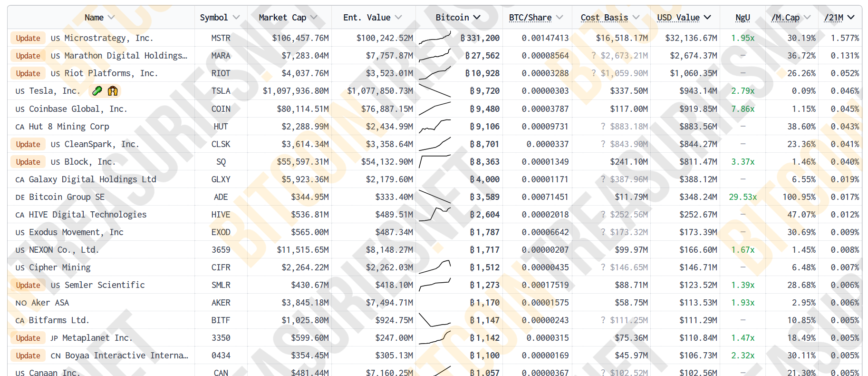
Task: Open the Tesla, Inc. company link
Action: coord(55,91)
